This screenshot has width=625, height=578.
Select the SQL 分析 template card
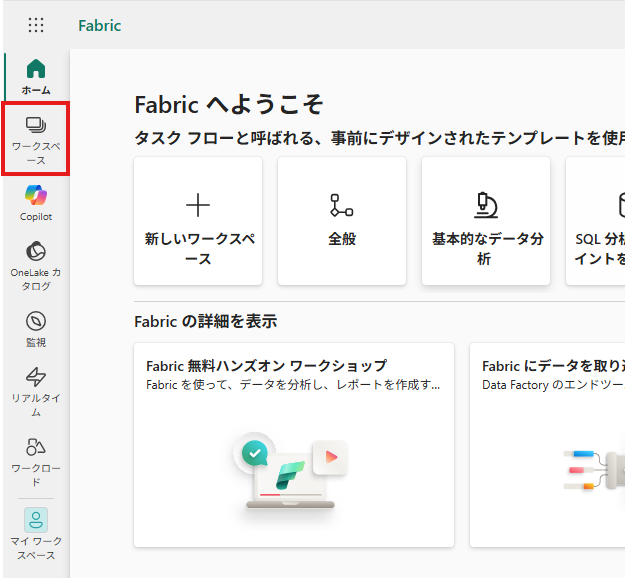coord(596,221)
